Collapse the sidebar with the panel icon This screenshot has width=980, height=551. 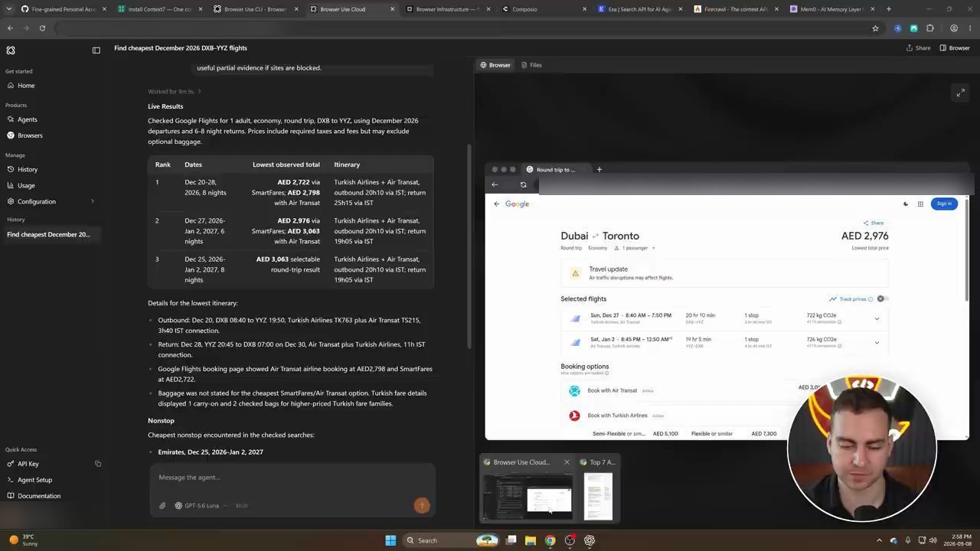click(96, 51)
